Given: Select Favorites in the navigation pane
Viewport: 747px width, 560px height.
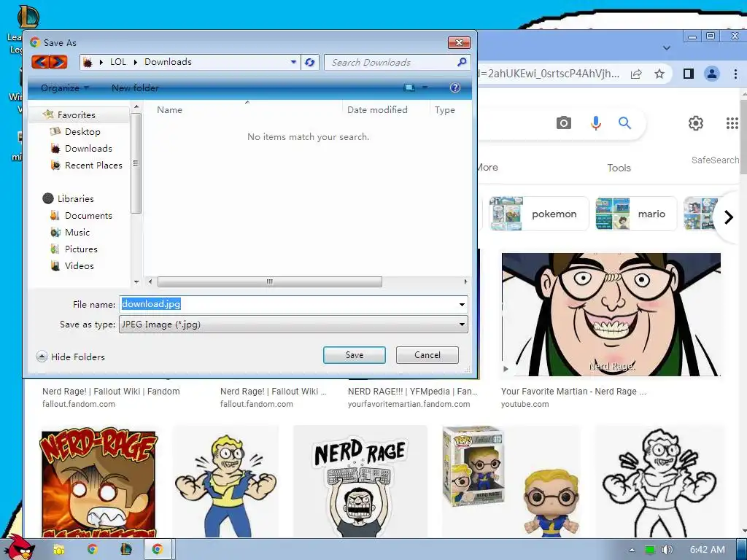Looking at the screenshot, I should 76,114.
